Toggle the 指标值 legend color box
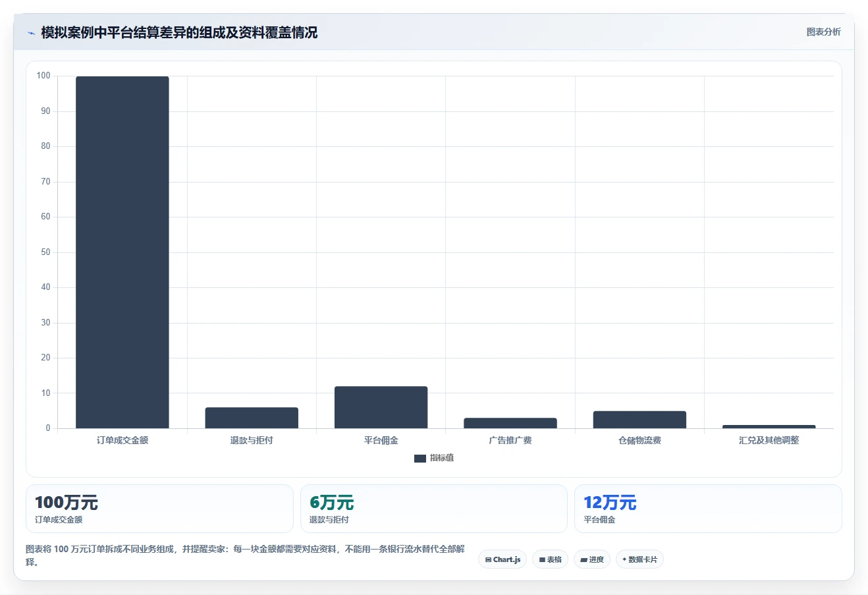The height and width of the screenshot is (595, 868). 420,458
